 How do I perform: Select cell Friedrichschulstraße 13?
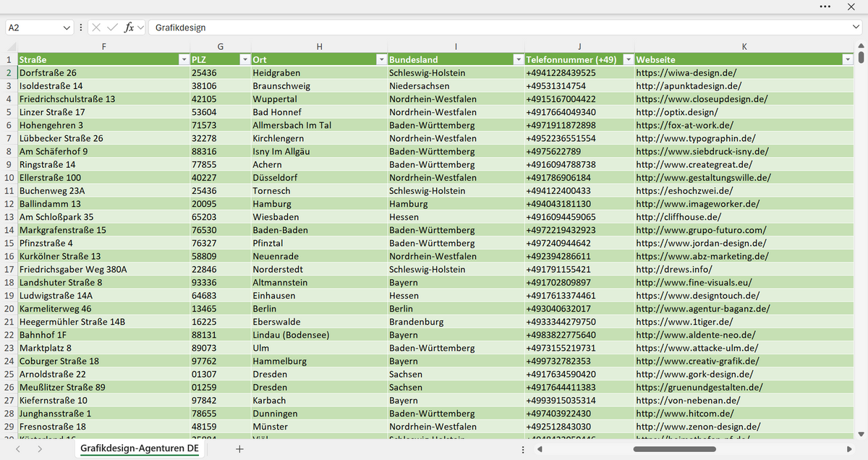(x=103, y=99)
